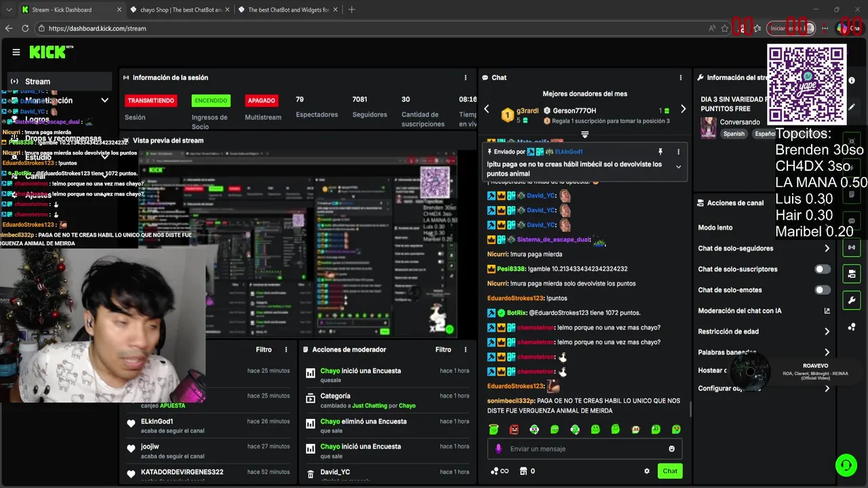This screenshot has width=868, height=488.
Task: Click TRANSMITIENDO session status badge
Action: pos(151,100)
